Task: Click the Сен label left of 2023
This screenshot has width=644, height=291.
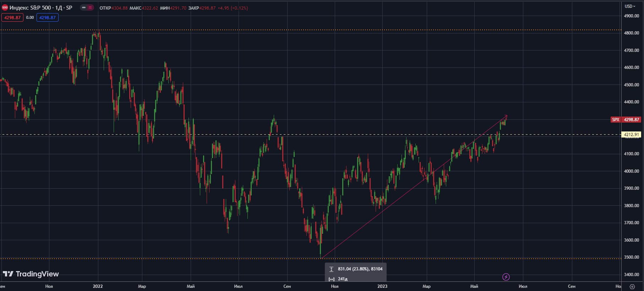Action: [287, 286]
